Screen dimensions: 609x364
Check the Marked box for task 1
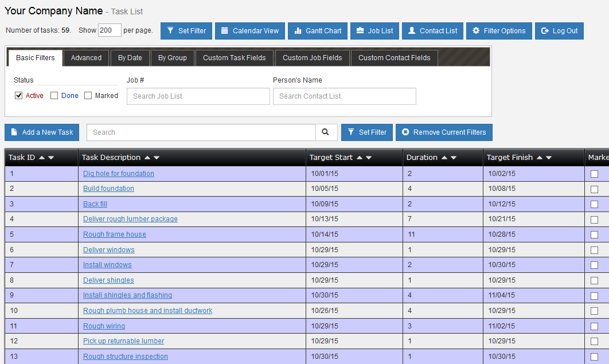coord(595,173)
